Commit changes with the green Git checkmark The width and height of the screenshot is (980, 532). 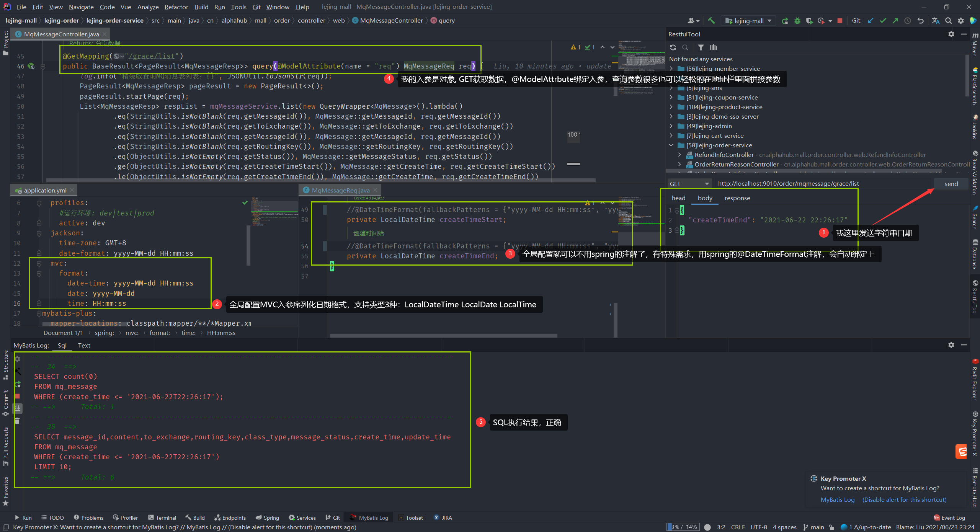883,21
